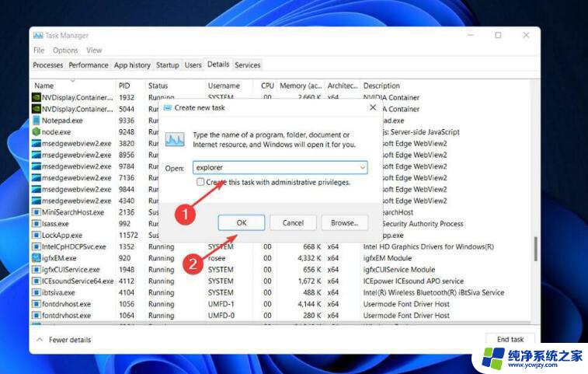Collapse with Fewer details chevron
588x374 pixels.
(x=40, y=340)
